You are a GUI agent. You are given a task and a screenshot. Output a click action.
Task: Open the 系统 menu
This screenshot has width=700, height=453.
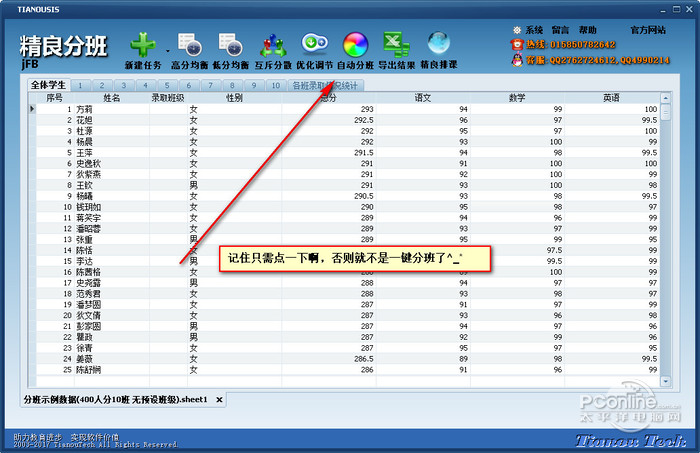[534, 30]
